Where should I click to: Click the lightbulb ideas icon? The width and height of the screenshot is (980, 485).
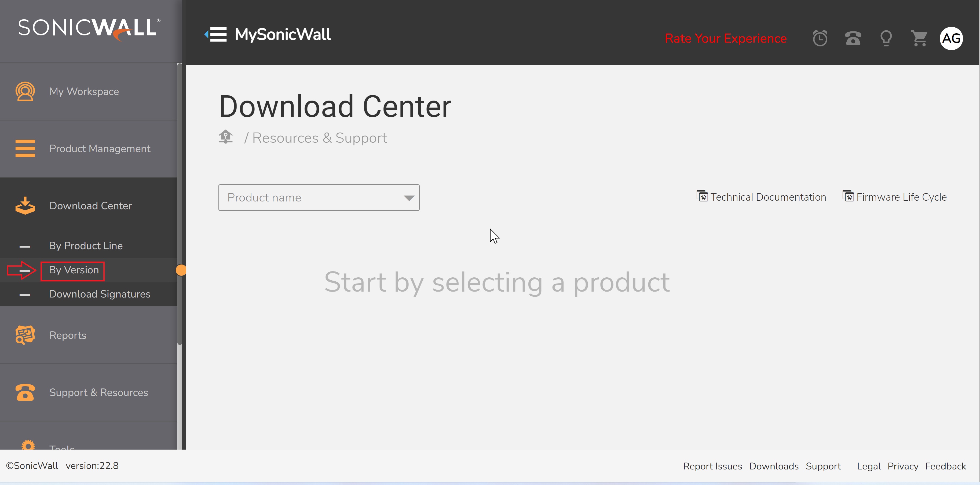coord(886,38)
